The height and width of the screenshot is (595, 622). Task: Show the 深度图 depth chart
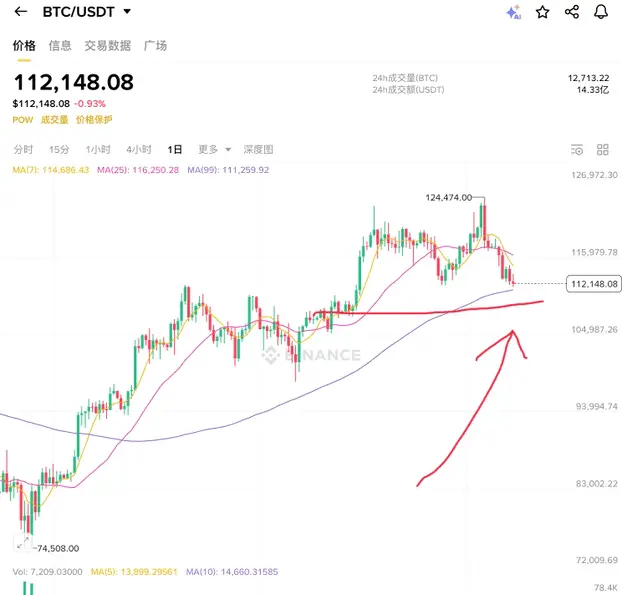258,150
